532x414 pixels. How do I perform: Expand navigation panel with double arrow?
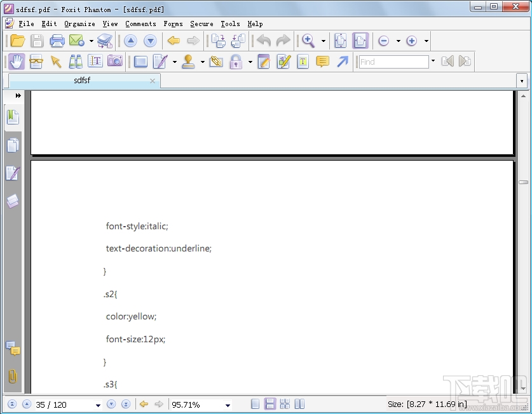tap(18, 96)
